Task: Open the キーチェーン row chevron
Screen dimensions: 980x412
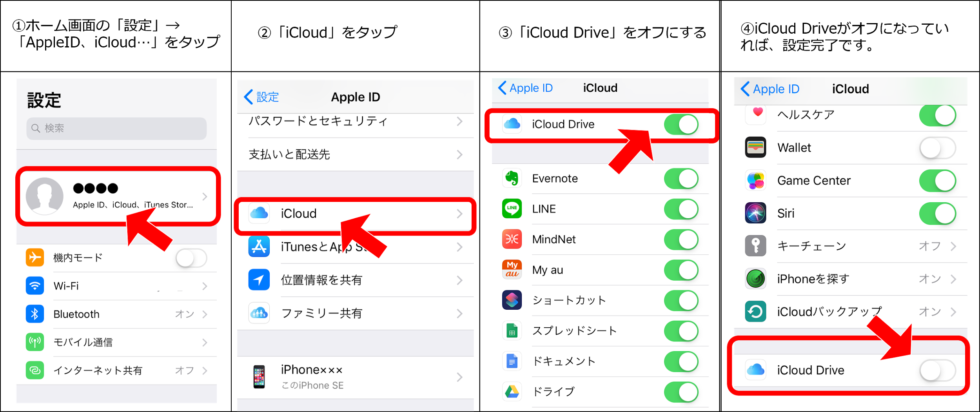Action: tap(953, 246)
